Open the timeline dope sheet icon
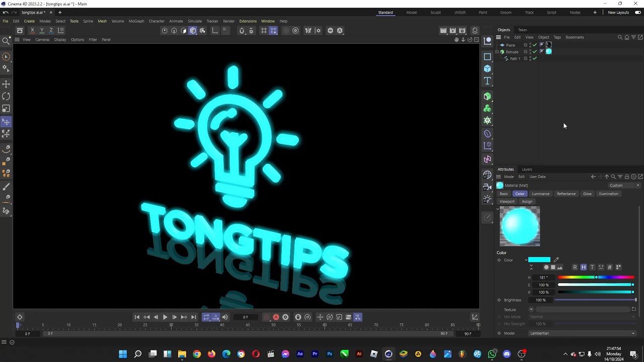The height and width of the screenshot is (362, 644). [x=474, y=317]
